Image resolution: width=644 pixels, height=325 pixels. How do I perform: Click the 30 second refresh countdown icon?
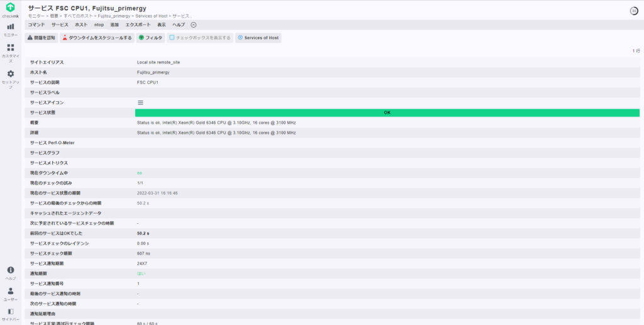(634, 11)
